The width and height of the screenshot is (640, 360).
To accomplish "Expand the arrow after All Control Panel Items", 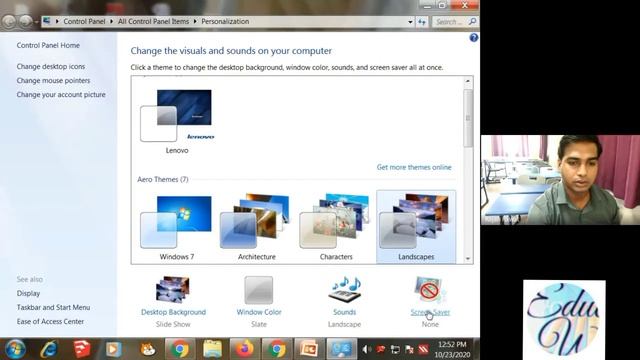I will [x=195, y=21].
